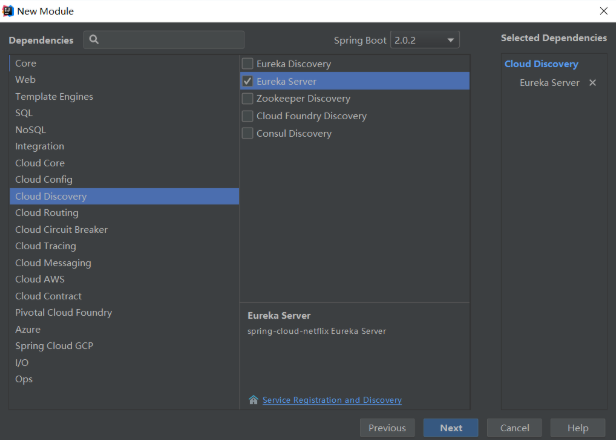The height and width of the screenshot is (440, 616).
Task: Enable the Eureka Discovery checkbox
Action: tap(248, 64)
